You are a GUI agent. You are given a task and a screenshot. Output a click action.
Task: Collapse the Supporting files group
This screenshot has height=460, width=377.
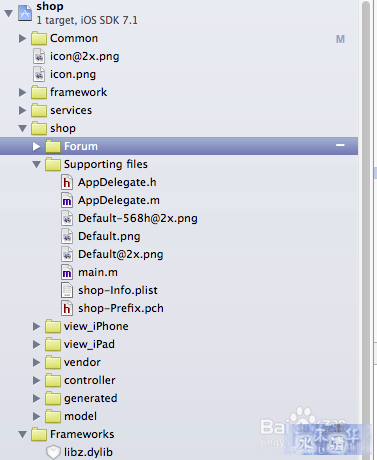(36, 164)
